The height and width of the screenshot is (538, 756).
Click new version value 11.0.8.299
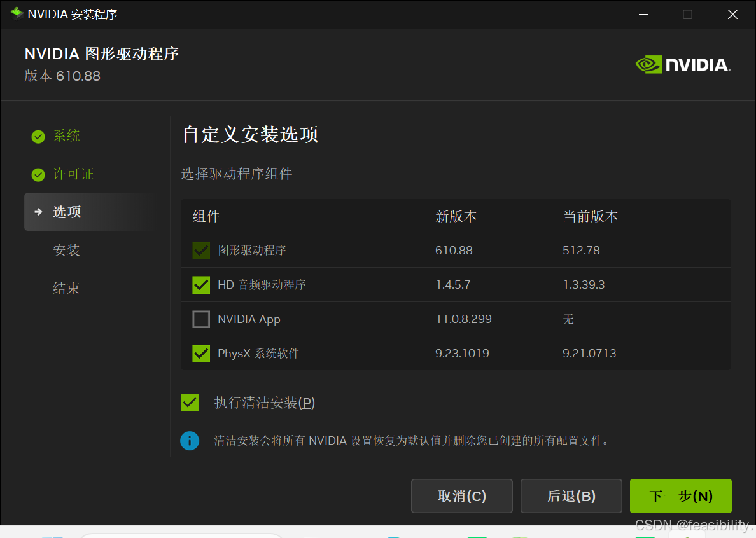tap(464, 319)
